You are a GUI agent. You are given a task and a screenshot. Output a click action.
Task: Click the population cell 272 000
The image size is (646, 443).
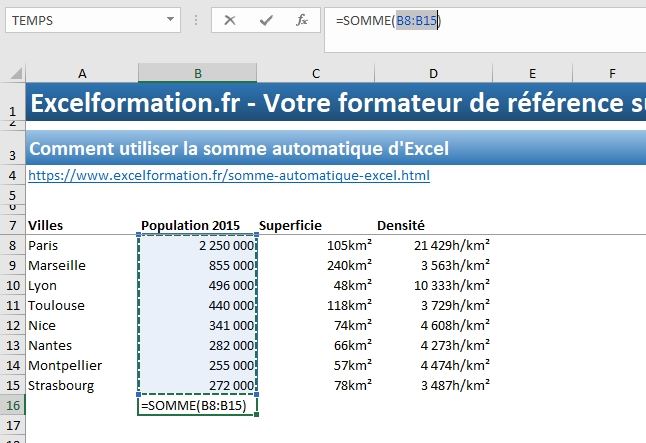point(197,385)
